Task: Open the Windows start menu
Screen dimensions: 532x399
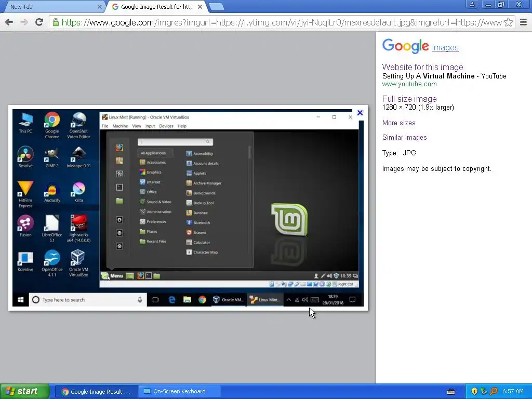Action: [25, 391]
